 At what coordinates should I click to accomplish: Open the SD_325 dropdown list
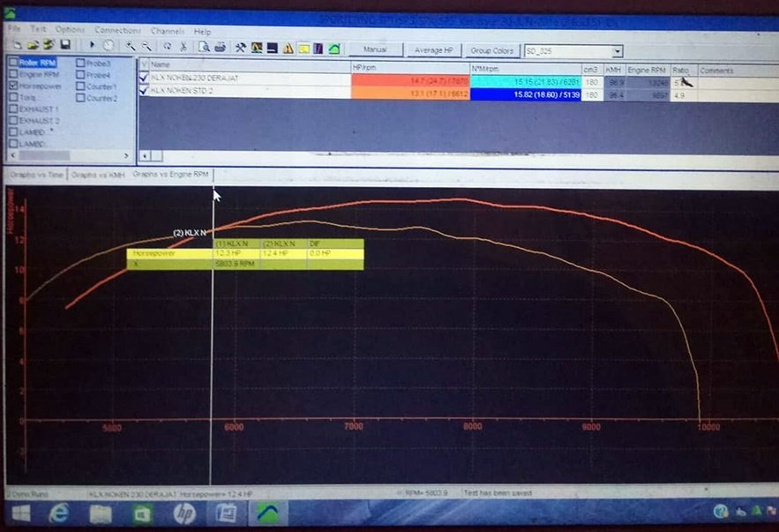(x=617, y=51)
